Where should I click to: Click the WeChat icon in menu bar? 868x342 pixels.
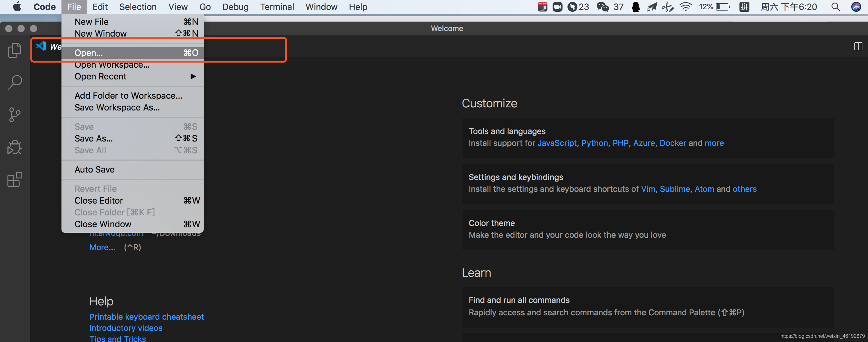click(x=603, y=7)
